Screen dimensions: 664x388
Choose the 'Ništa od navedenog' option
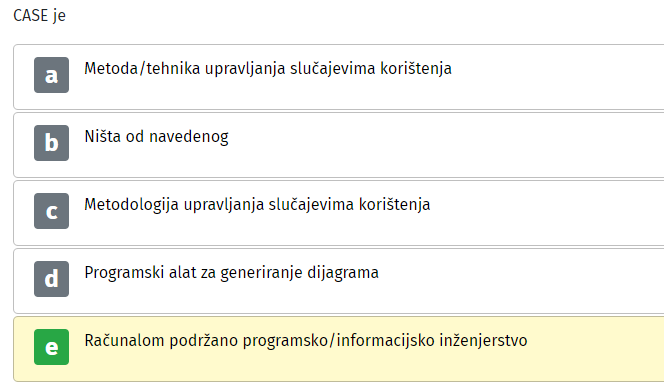[156, 136]
